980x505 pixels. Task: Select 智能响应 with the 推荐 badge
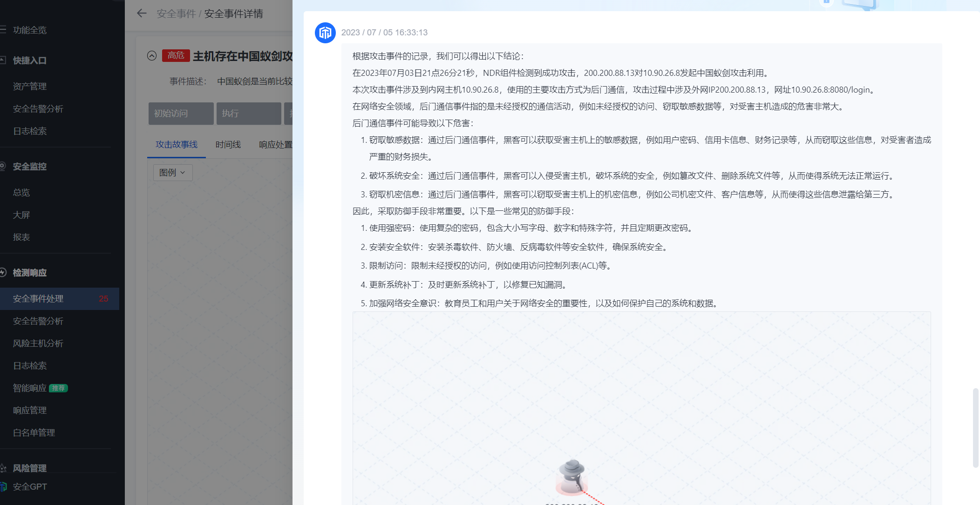click(x=29, y=388)
